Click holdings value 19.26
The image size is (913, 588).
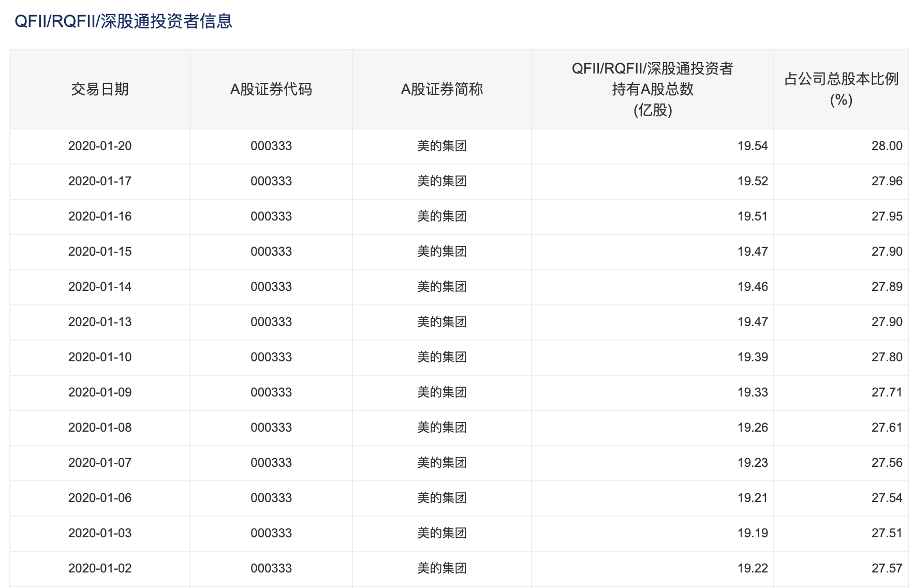click(753, 428)
